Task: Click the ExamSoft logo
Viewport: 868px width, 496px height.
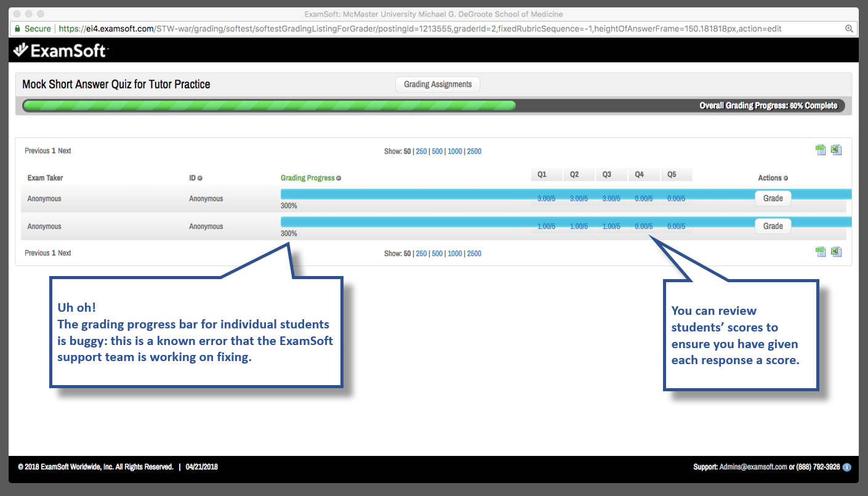Action: point(60,51)
